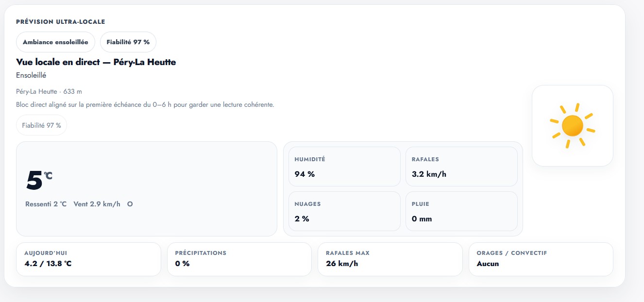The height and width of the screenshot is (302, 644).
Task: Click the Ressenti 2 °C text
Action: (x=46, y=204)
